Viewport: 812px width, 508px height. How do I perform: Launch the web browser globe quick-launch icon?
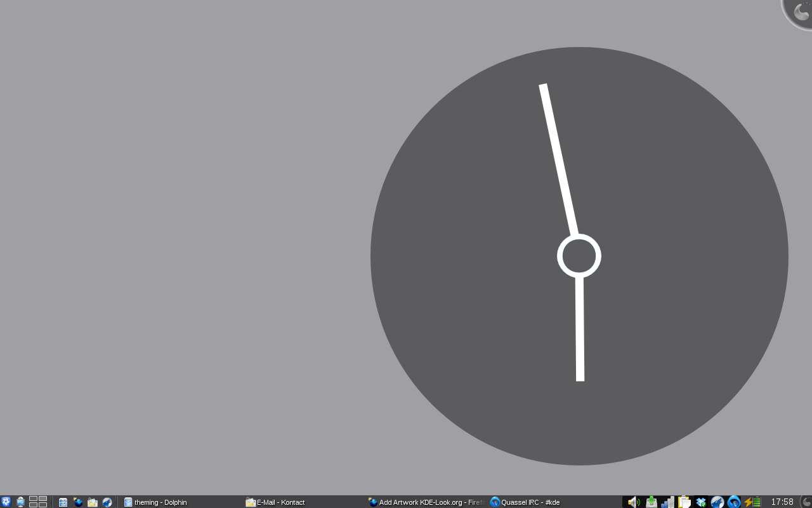(x=78, y=502)
